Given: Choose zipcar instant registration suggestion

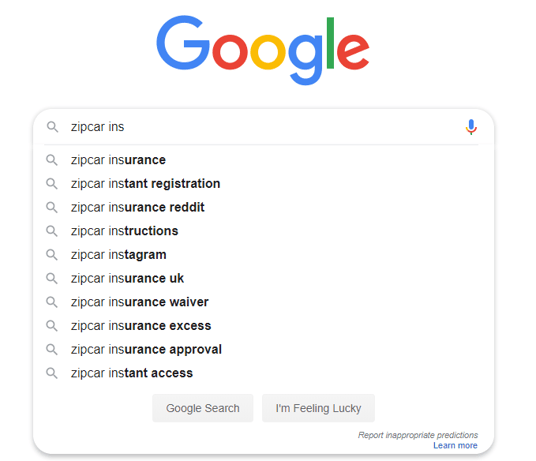Looking at the screenshot, I should (263, 184).
